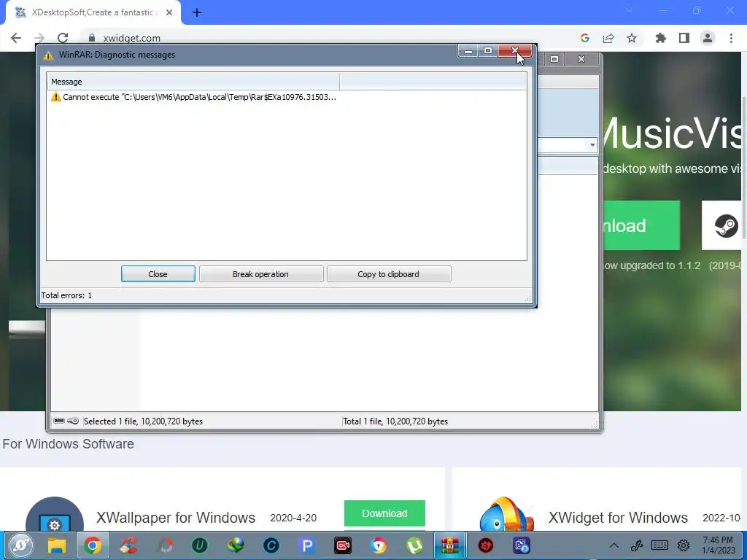Open the settings gear in system tray
Screen dimensions: 747x560
pyautogui.click(x=684, y=545)
